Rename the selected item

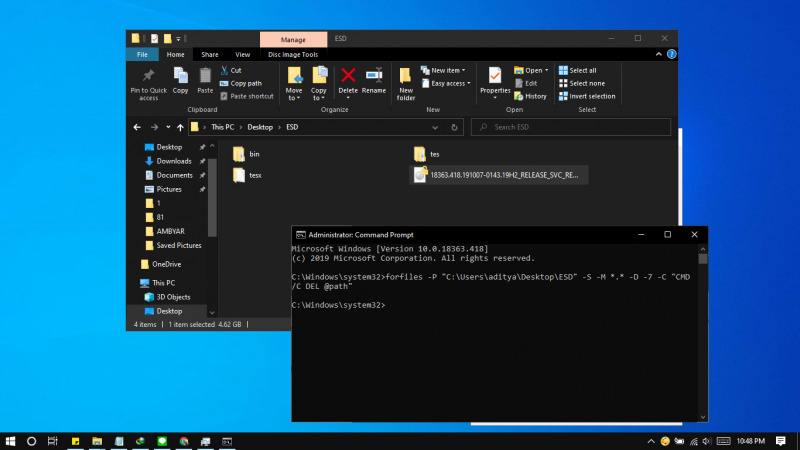(x=374, y=81)
